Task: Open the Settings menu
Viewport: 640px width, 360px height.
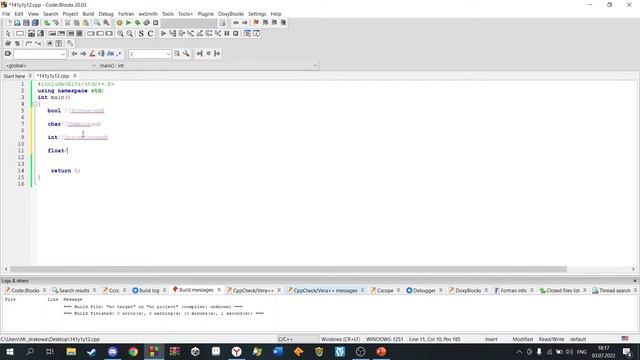Action: pyautogui.click(x=257, y=14)
